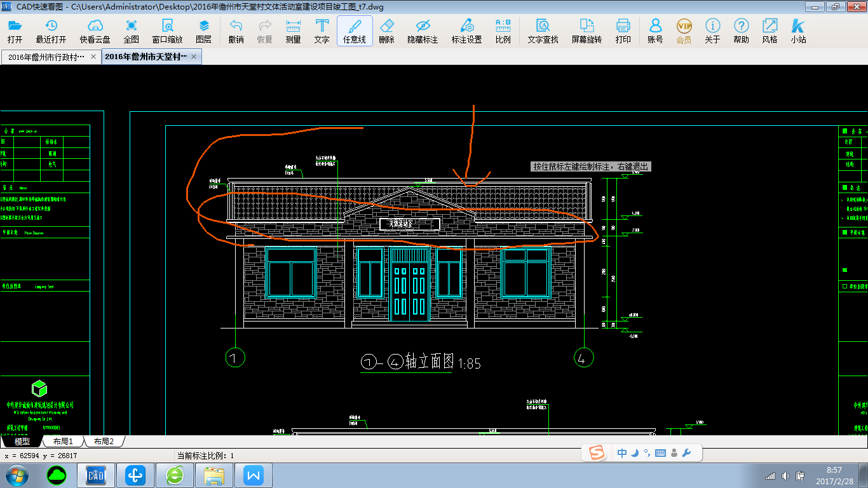Activate 窗口缩放 window zoom tool
Screen dimensions: 868x488
(x=167, y=30)
